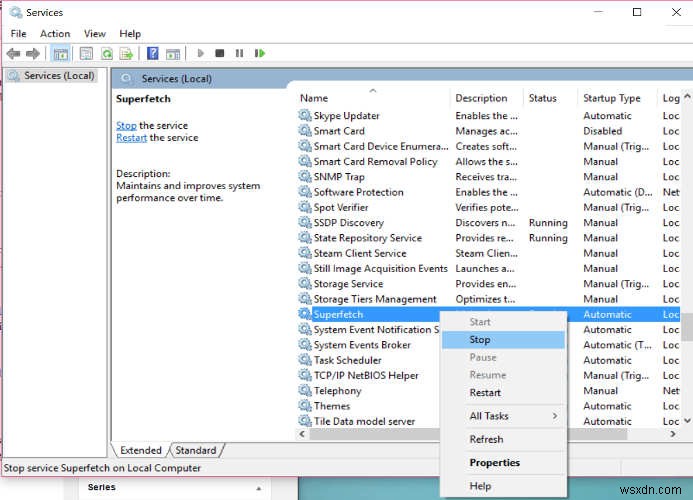Click the vertical scrollbar down arrow
Image resolution: width=693 pixels, height=500 pixels.
687,421
